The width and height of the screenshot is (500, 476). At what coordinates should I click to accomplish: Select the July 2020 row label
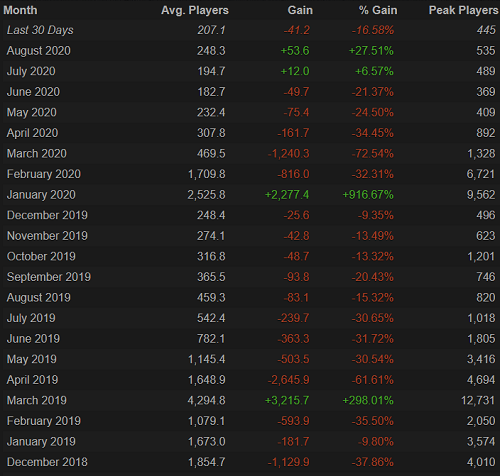(31, 71)
